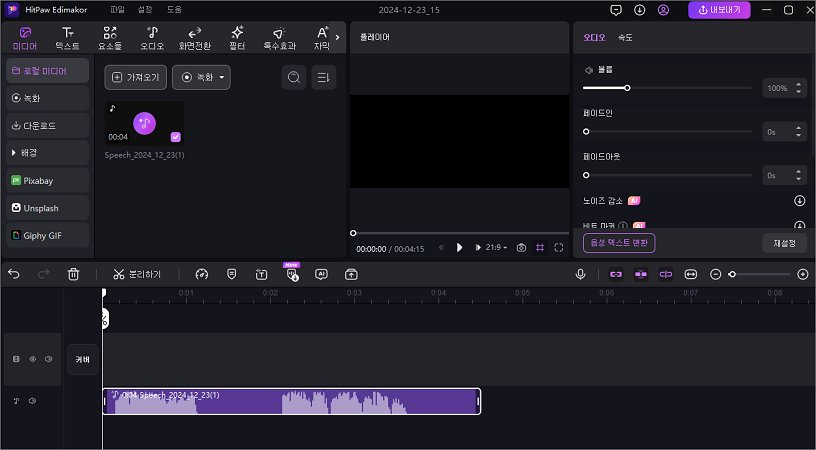
Task: Open the 특수효과 effects tab
Action: (279, 38)
